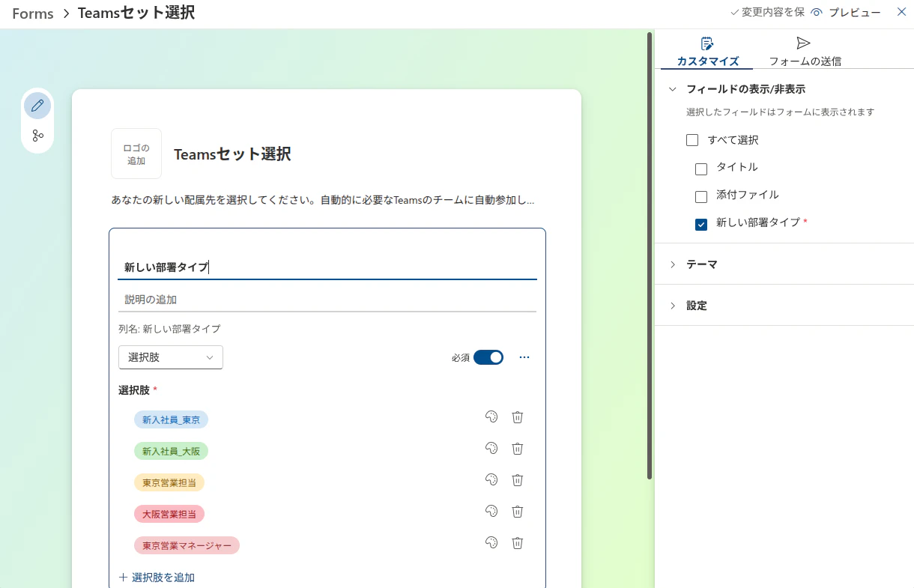Check the 添付ファイル field checkbox
Image resolution: width=914 pixels, height=588 pixels.
pyautogui.click(x=701, y=197)
